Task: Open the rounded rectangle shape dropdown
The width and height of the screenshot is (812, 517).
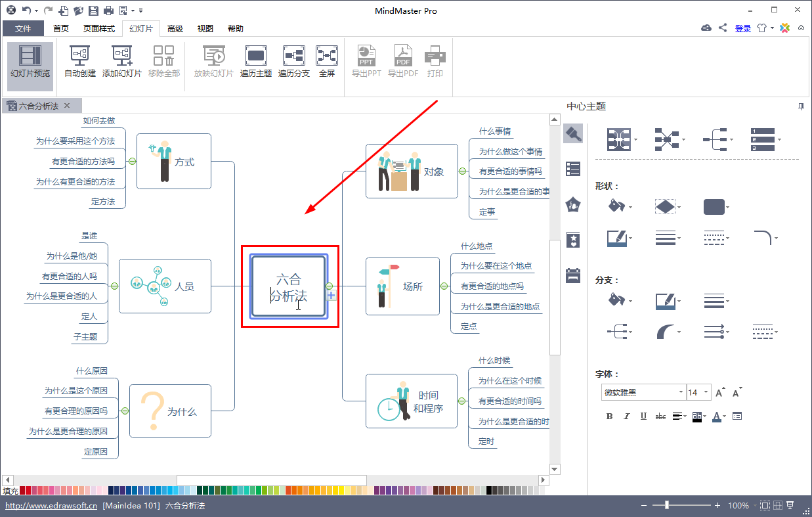Action: click(716, 207)
